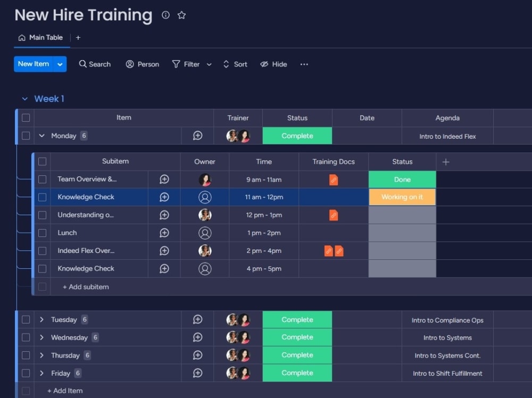Add a new board view with plus
This screenshot has width=532, height=398.
pyautogui.click(x=78, y=38)
